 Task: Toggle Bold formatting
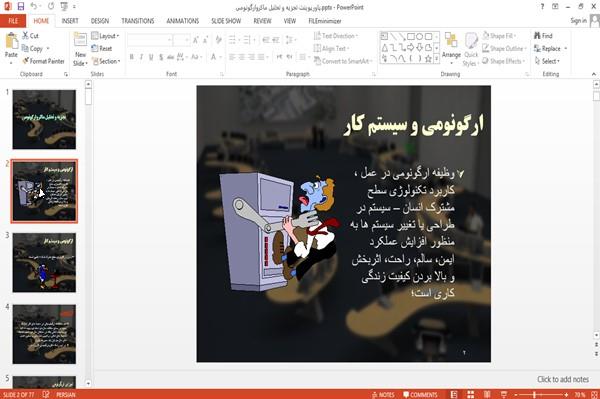pos(131,57)
